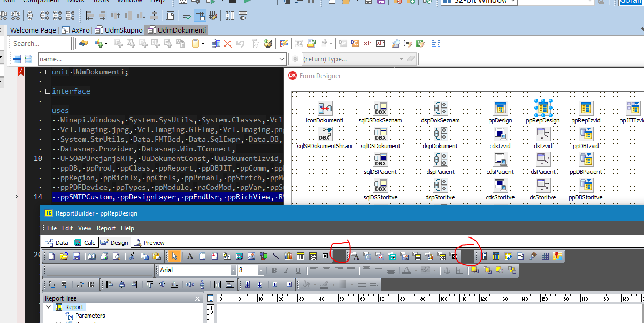644x323 pixels.
Task: Click the Save report floppy icon
Action: (x=76, y=257)
